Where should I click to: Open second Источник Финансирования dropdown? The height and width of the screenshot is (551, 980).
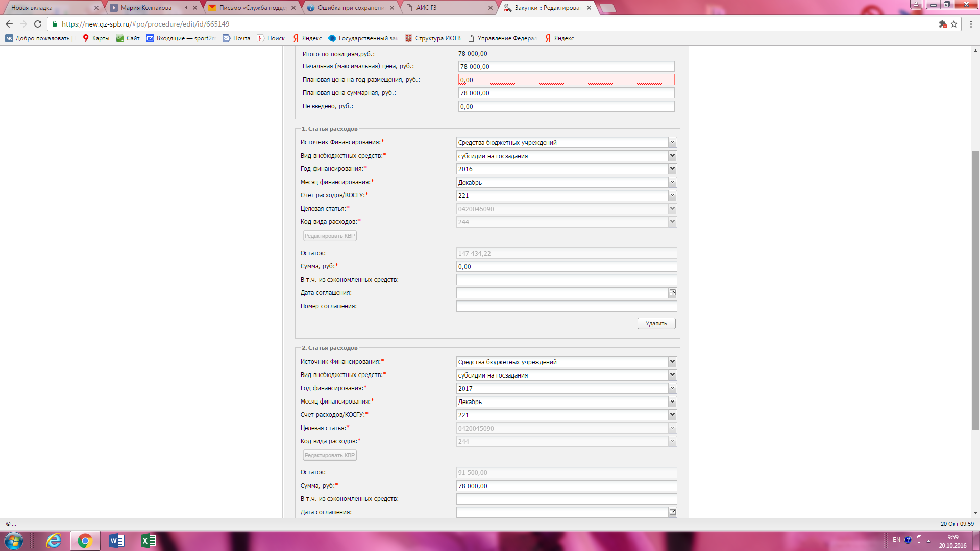click(672, 362)
